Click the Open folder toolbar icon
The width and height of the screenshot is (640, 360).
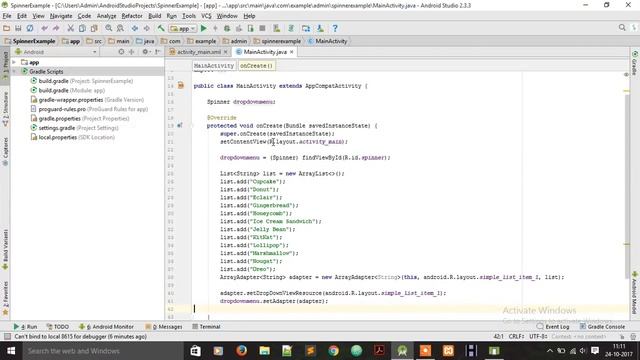pos(6,28)
